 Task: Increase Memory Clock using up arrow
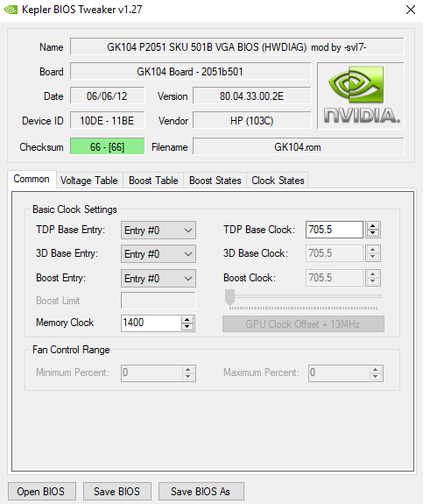click(x=187, y=320)
